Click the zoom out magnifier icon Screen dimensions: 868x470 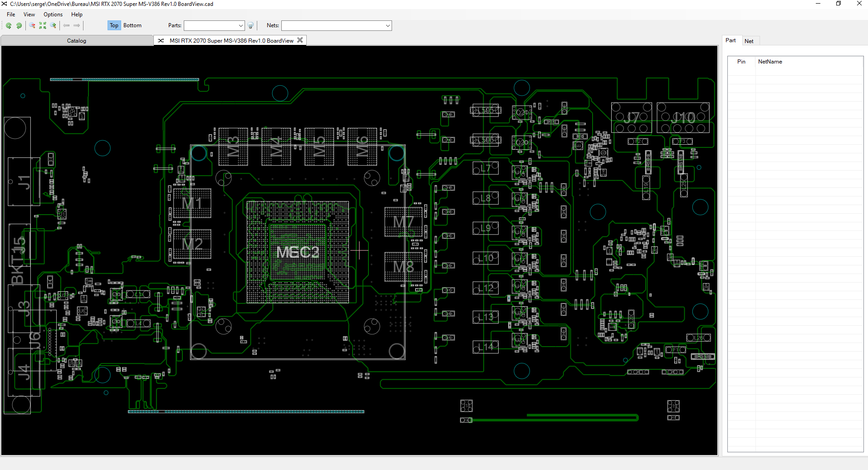(x=32, y=26)
